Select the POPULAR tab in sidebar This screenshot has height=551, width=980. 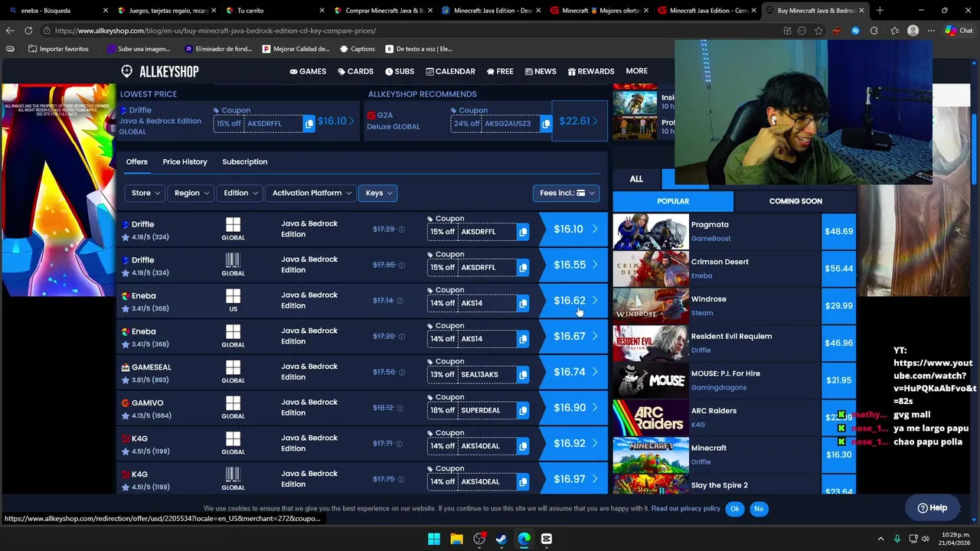coord(673,201)
